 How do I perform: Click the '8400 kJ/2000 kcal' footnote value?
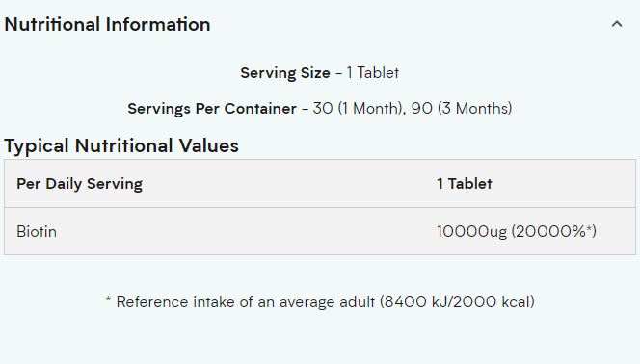click(x=457, y=302)
